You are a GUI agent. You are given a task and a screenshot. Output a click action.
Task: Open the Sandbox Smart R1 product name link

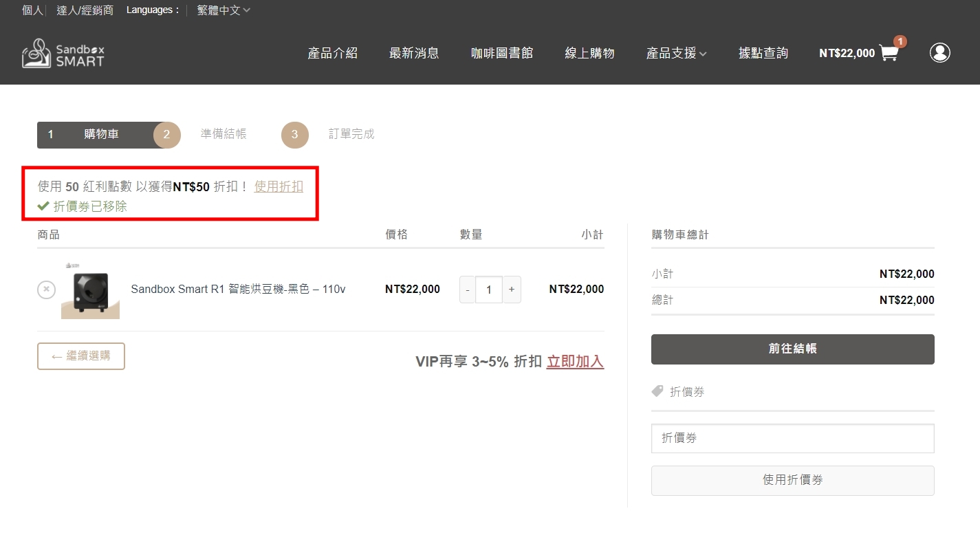238,290
